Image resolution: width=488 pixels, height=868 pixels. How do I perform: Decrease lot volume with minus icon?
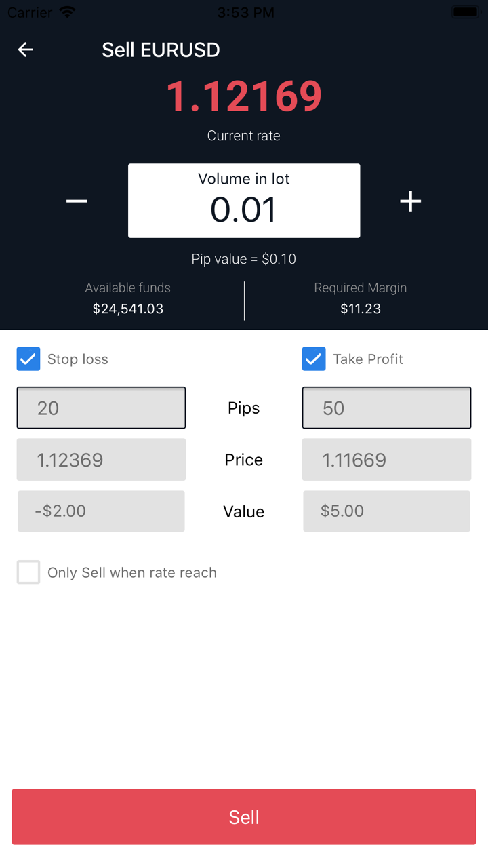click(77, 201)
